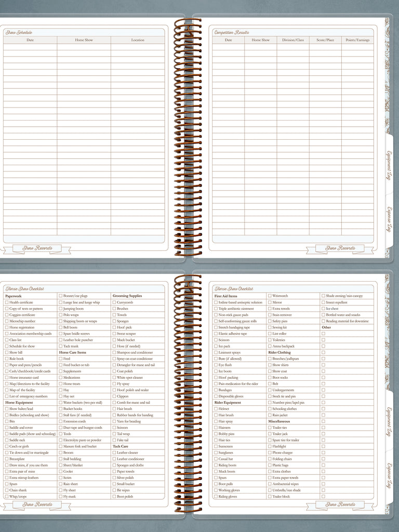This screenshot has width=399, height=532.
Task: Open Expense Log tab on upper planner
Action: (389, 220)
